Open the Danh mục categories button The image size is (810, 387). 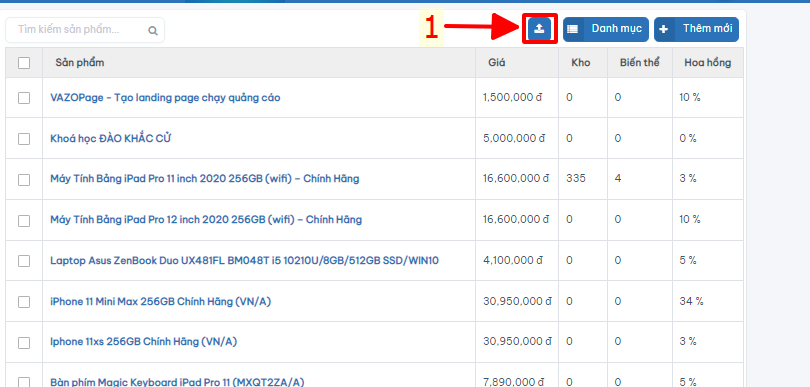tap(605, 29)
